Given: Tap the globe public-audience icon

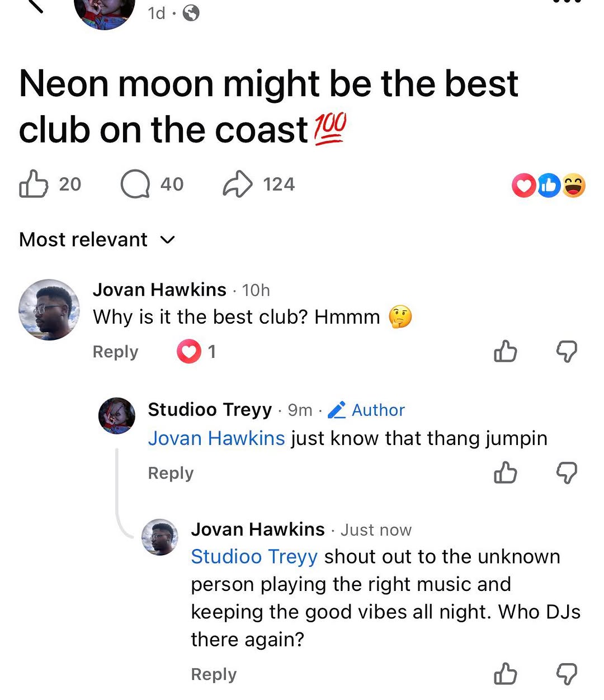Looking at the screenshot, I should pos(191,13).
